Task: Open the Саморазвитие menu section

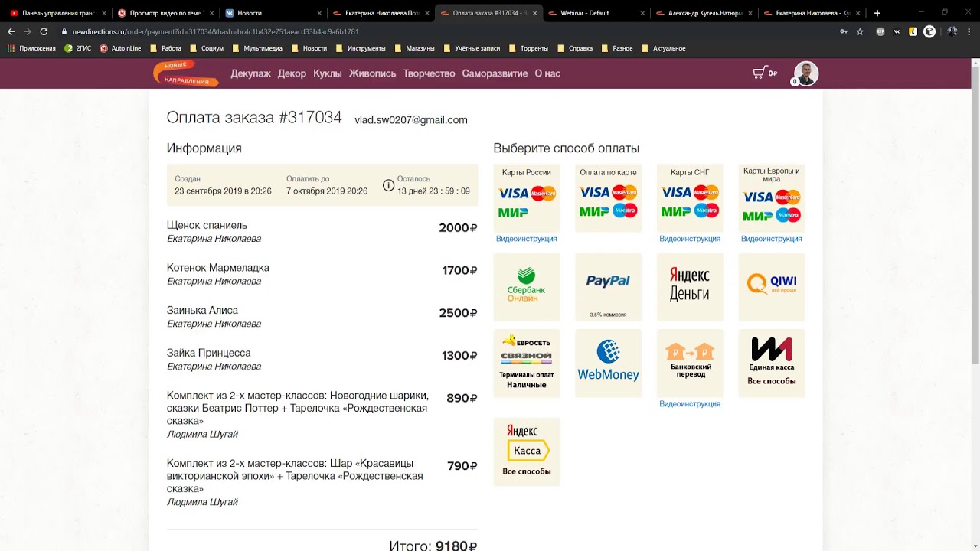Action: pyautogui.click(x=495, y=73)
